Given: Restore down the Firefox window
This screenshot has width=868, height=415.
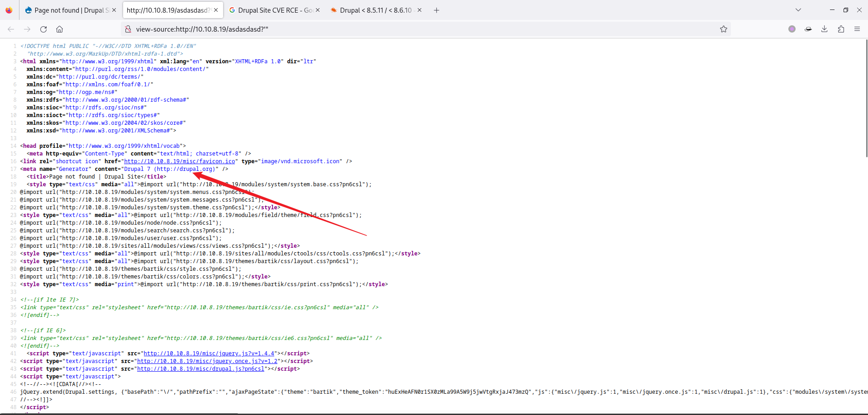Looking at the screenshot, I should point(845,10).
